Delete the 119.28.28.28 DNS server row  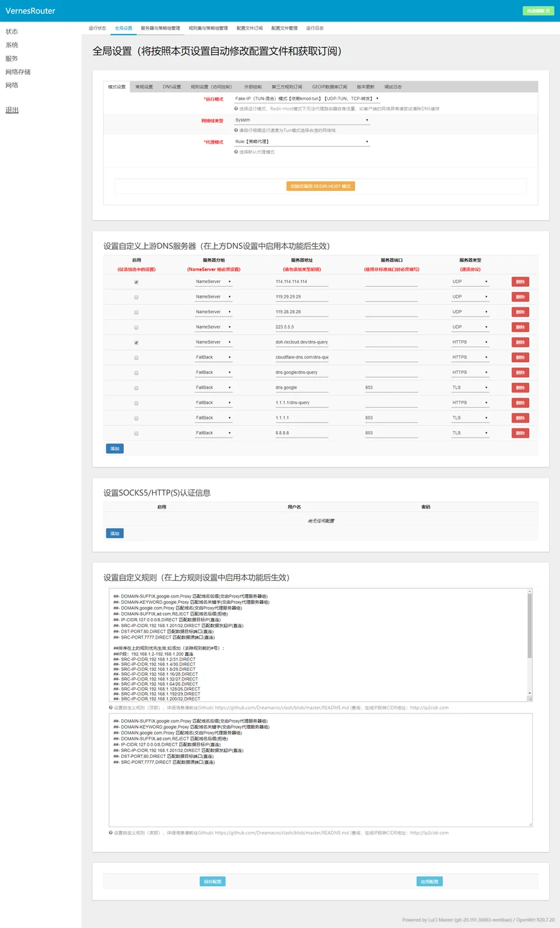(520, 312)
